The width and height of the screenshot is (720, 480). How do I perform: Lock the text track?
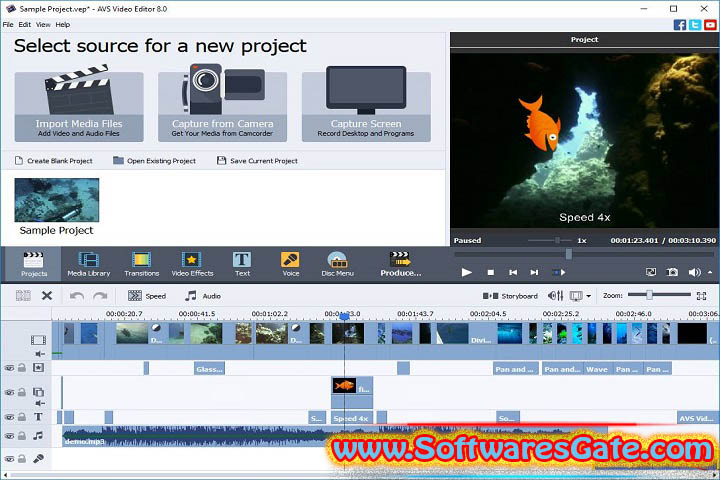pyautogui.click(x=22, y=417)
